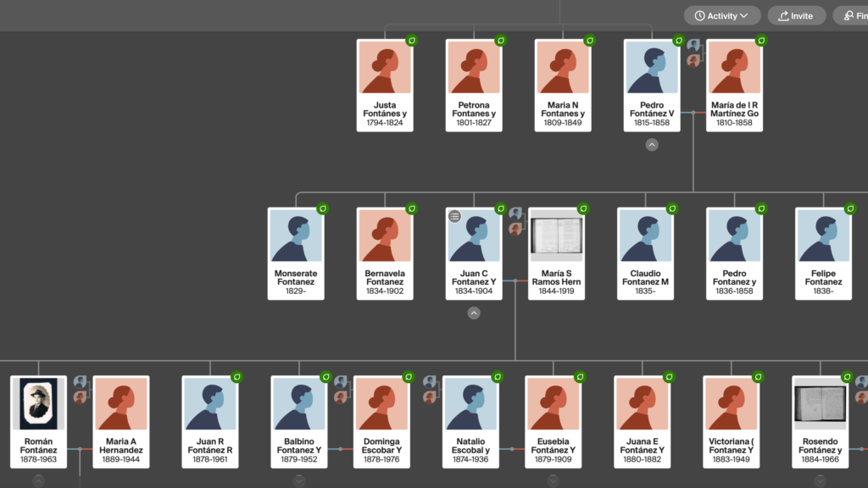Collapse descendants under Juan C Fontanez Y
868x488 pixels.
[474, 313]
